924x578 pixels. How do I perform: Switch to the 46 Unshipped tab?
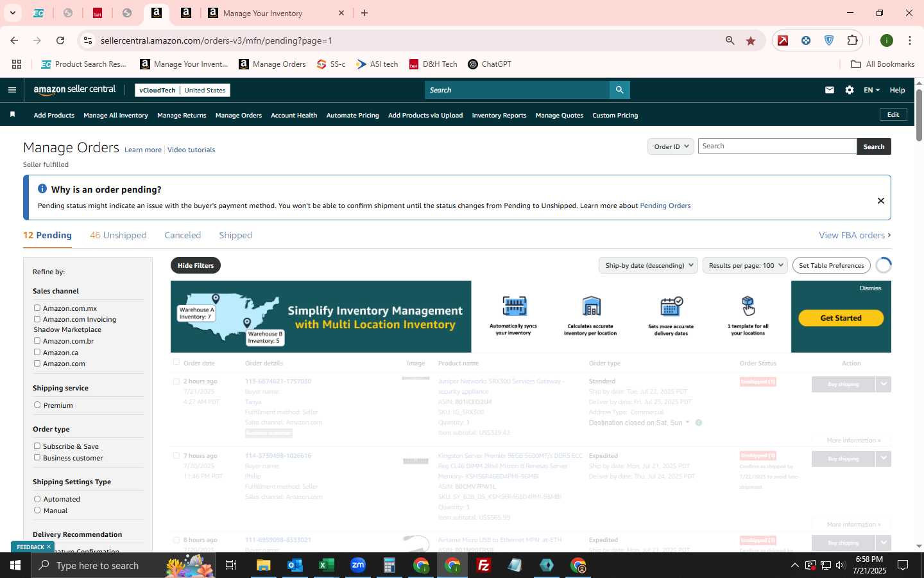[x=118, y=235]
